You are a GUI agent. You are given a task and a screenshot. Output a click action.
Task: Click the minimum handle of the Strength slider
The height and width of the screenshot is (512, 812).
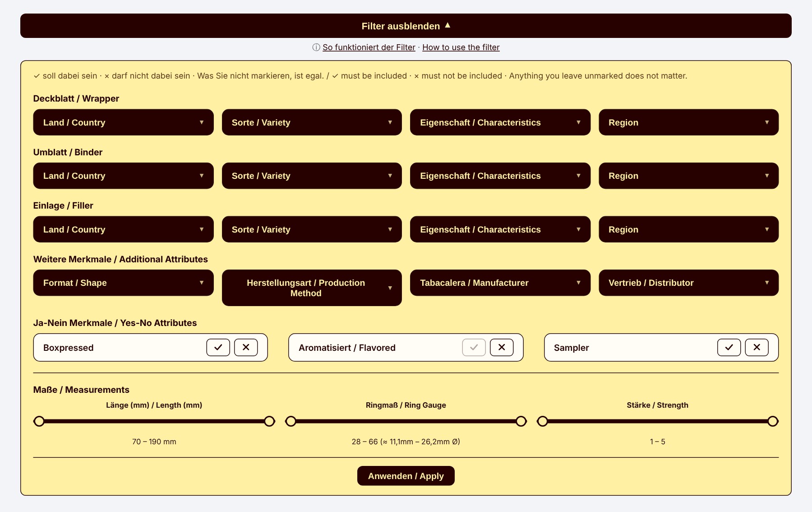(x=543, y=421)
